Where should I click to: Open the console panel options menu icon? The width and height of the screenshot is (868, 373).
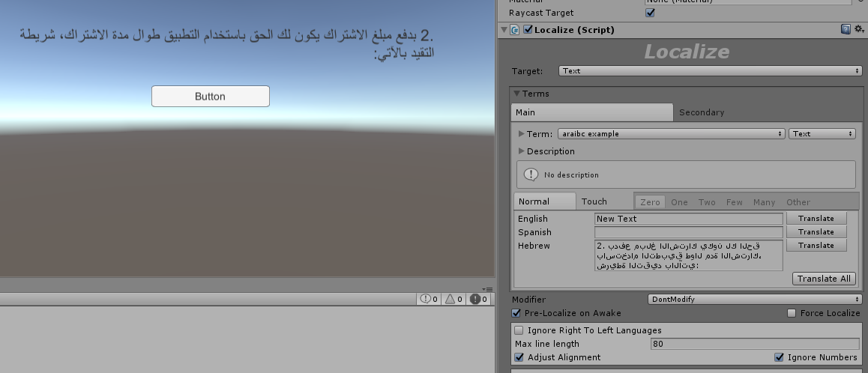[x=488, y=289]
